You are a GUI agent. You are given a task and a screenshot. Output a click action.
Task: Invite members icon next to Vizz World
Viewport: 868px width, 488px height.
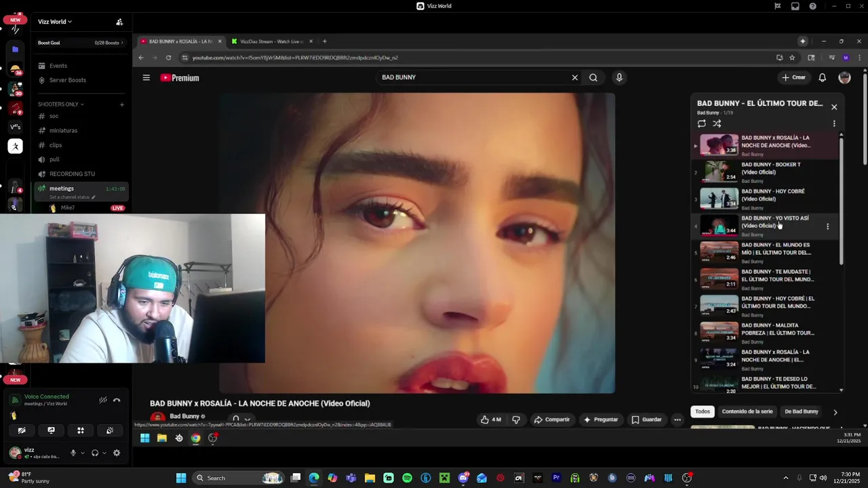[119, 22]
